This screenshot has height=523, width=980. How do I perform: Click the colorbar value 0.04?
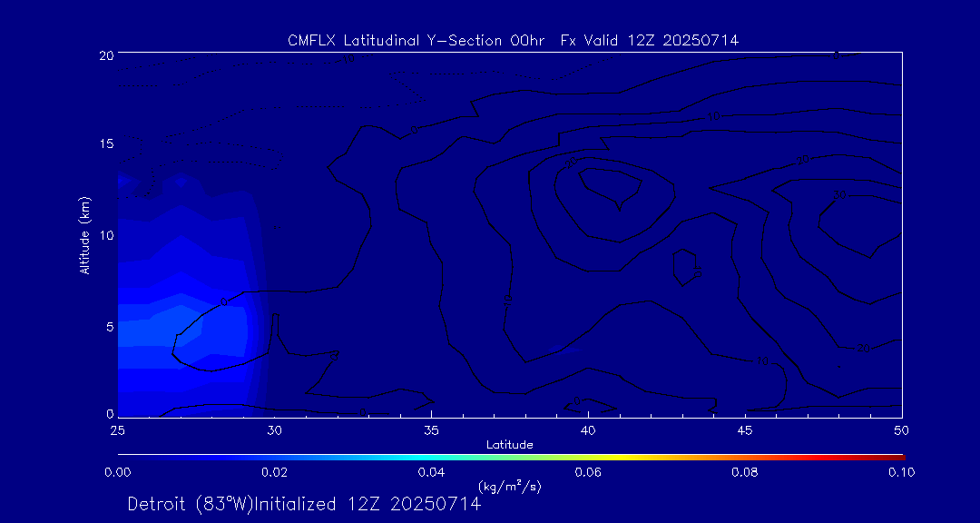click(431, 472)
